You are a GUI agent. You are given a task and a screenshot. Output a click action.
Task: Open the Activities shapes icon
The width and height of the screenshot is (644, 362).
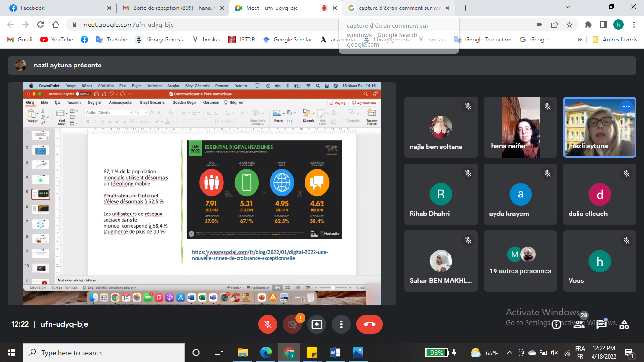pyautogui.click(x=625, y=324)
